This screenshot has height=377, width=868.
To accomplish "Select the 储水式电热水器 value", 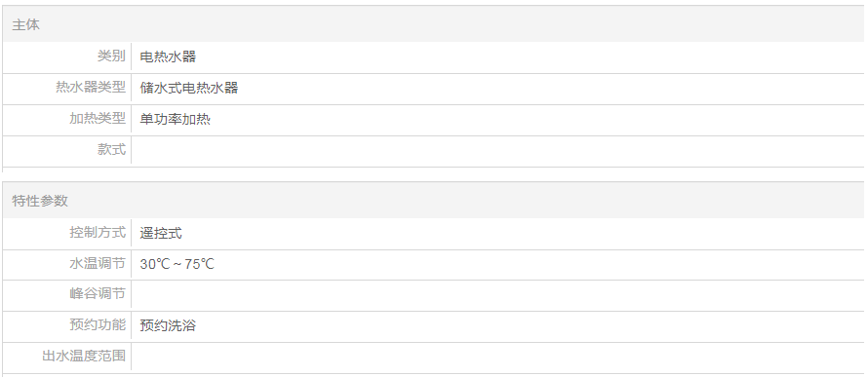I will [x=189, y=88].
